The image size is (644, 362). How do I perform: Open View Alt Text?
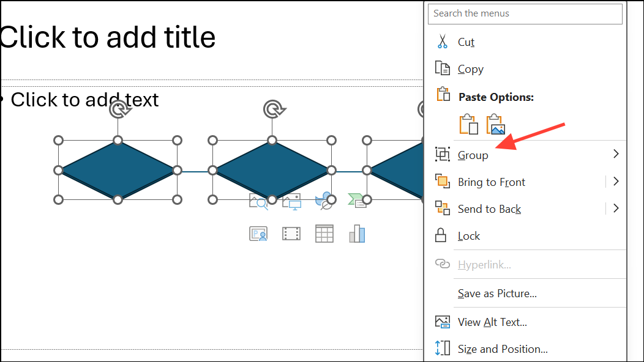pos(492,322)
